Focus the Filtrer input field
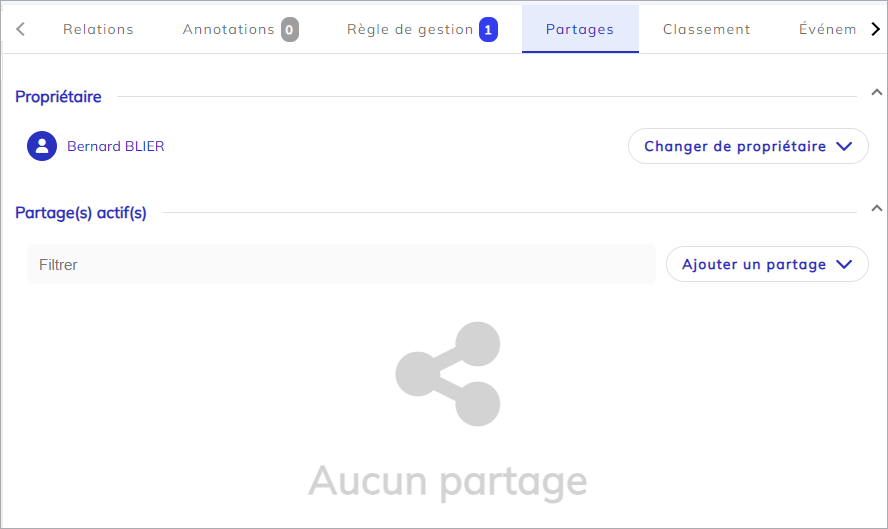The image size is (888, 529). tap(340, 265)
